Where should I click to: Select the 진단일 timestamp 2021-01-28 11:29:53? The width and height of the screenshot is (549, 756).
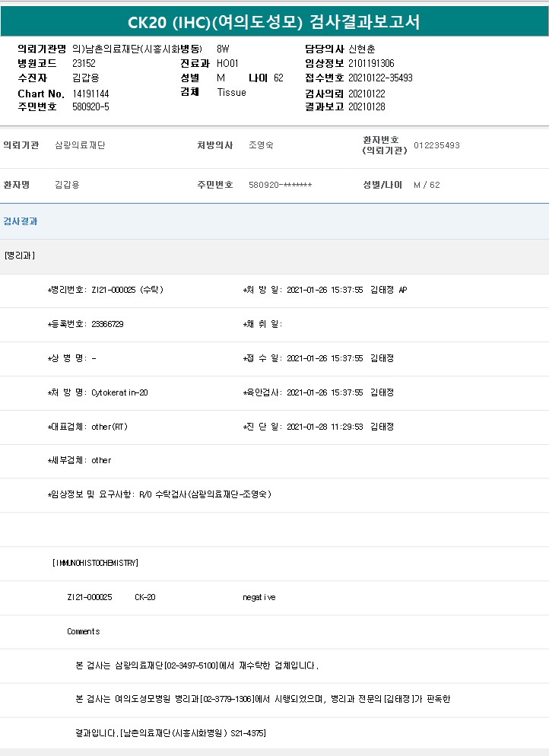click(325, 427)
